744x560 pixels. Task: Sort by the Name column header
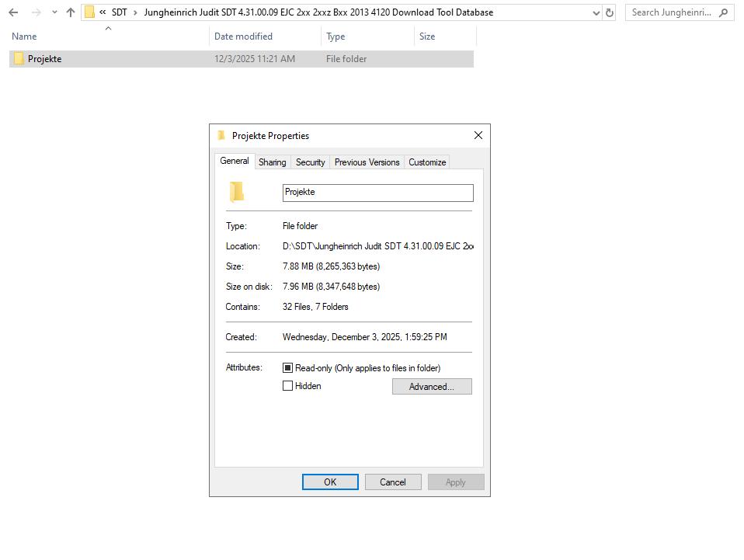pos(24,36)
